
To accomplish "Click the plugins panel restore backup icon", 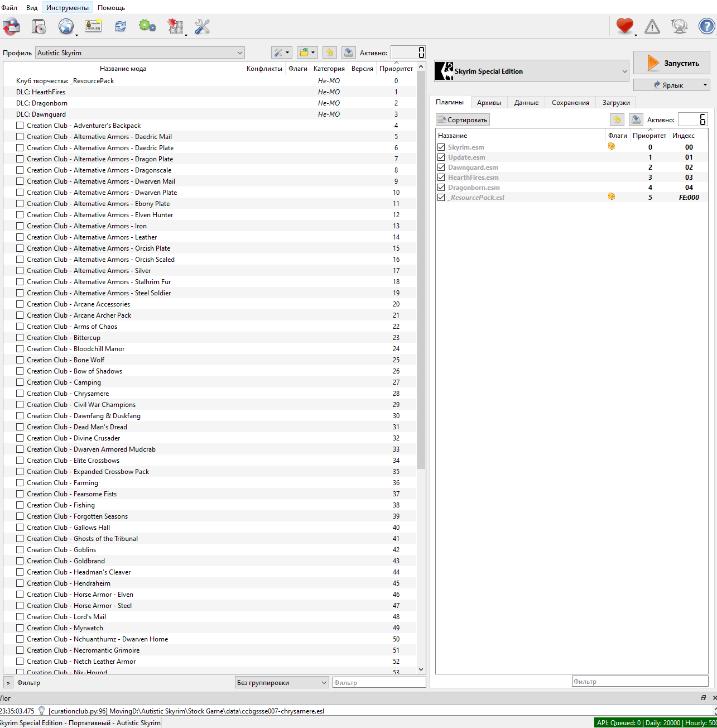I will pos(617,119).
